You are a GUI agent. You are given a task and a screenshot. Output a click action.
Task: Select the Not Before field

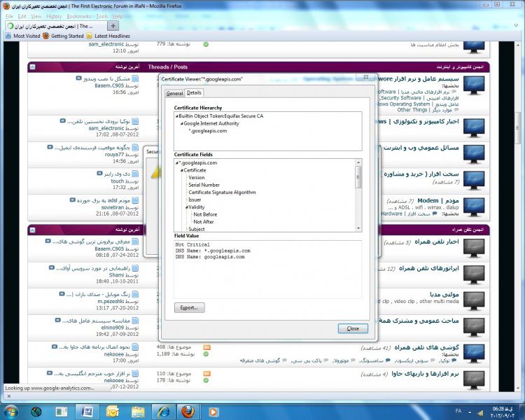click(205, 214)
